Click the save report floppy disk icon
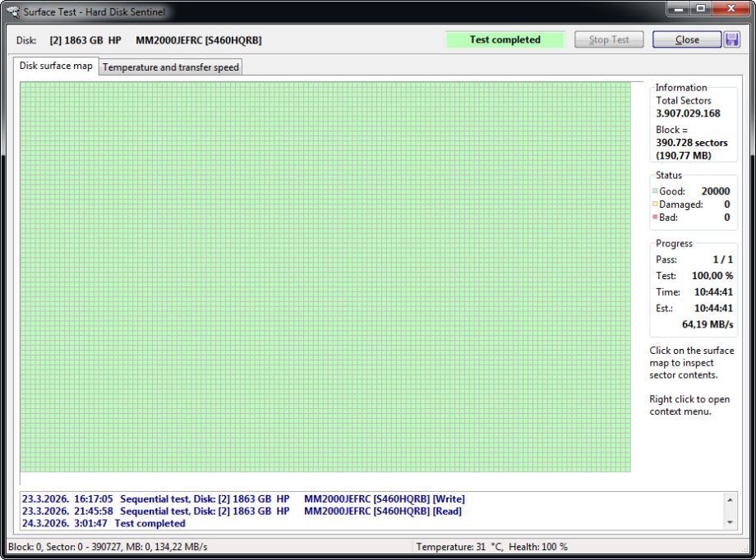The width and height of the screenshot is (756, 560). [x=731, y=39]
